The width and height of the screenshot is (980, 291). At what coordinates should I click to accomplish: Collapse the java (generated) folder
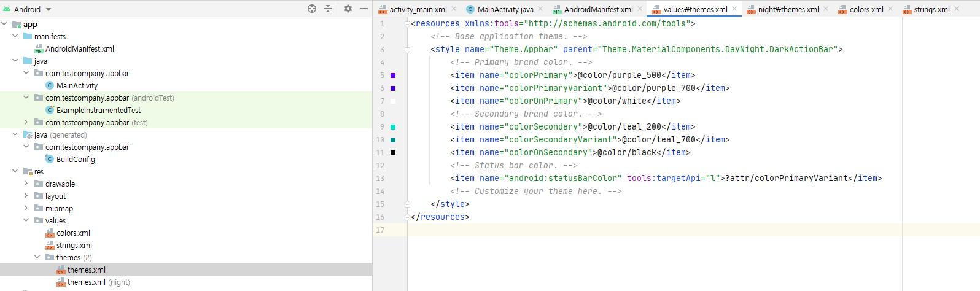click(15, 134)
